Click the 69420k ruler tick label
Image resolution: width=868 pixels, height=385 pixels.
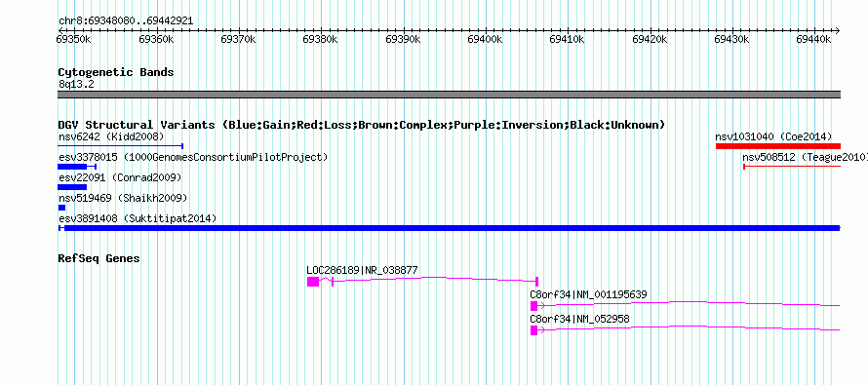(650, 39)
